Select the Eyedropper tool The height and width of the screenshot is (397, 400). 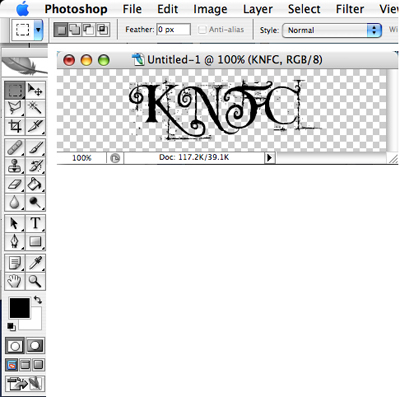point(35,263)
